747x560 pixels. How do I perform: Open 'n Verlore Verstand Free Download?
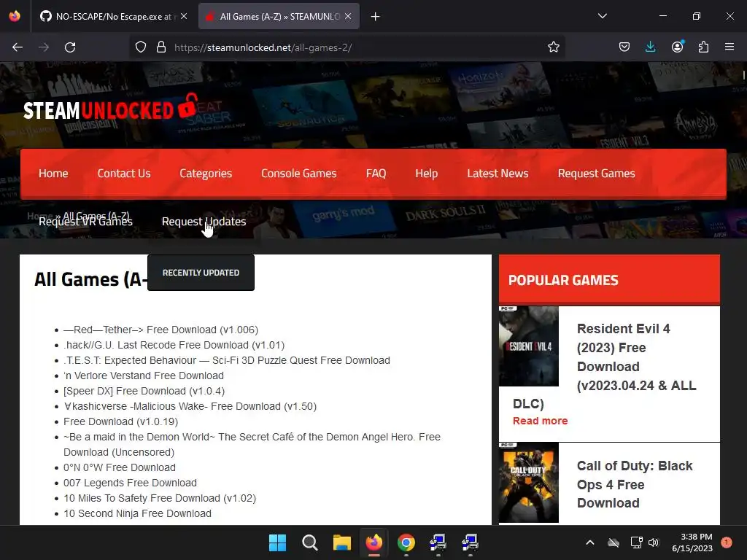(x=144, y=376)
